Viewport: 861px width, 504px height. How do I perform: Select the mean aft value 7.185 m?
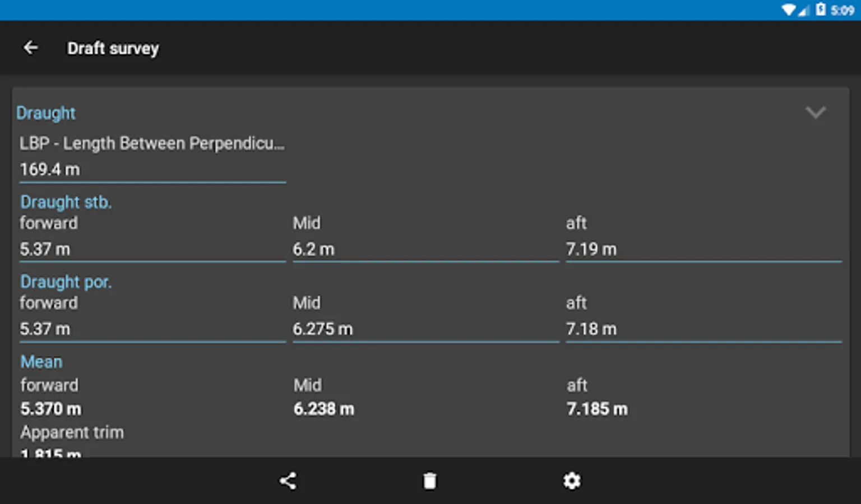(x=597, y=409)
